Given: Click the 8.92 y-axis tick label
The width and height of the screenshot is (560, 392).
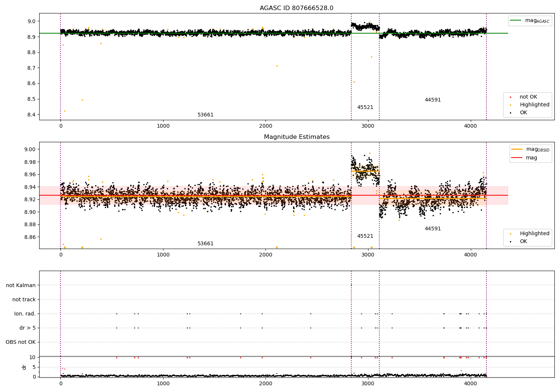Looking at the screenshot, I should coord(30,199).
